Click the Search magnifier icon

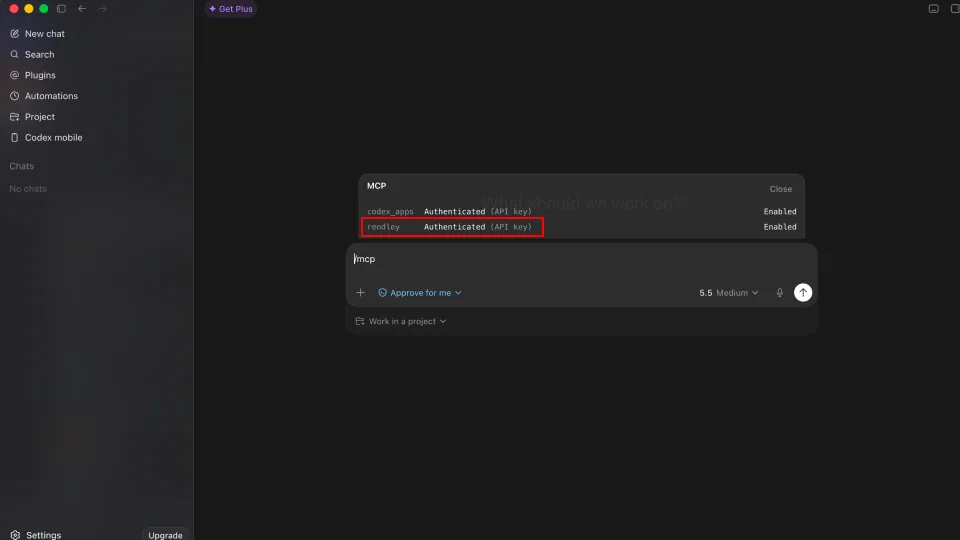[x=15, y=54]
